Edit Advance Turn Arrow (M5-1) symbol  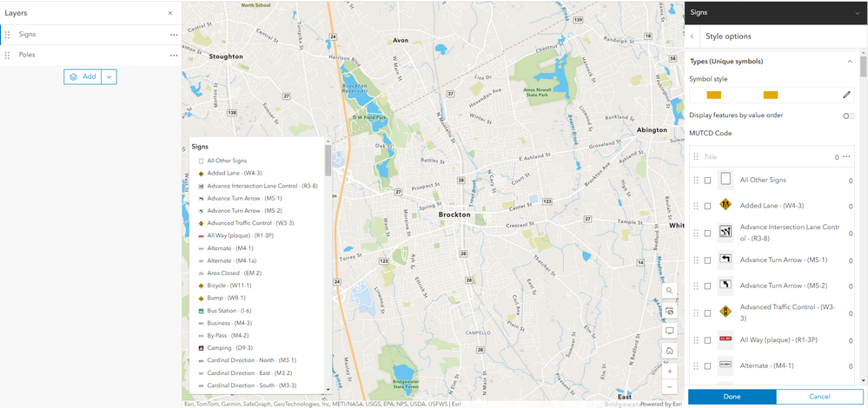click(726, 259)
